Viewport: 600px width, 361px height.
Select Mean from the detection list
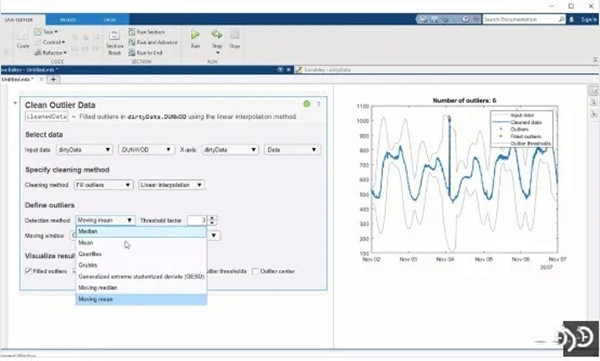tap(141, 243)
